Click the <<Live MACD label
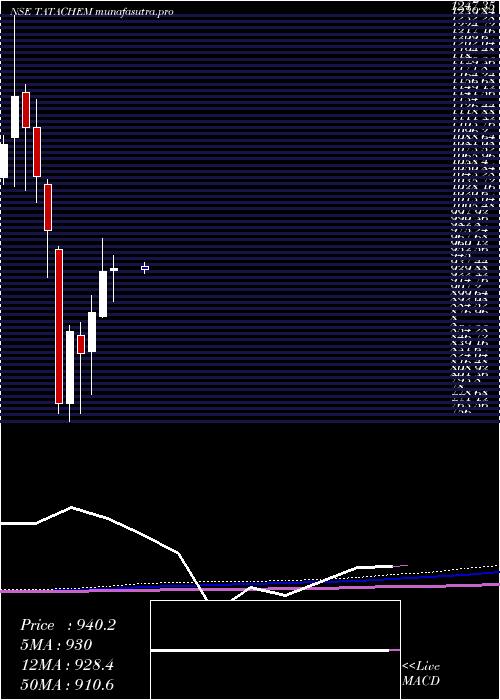Image resolution: width=500 pixels, height=700 pixels. pyautogui.click(x=421, y=674)
